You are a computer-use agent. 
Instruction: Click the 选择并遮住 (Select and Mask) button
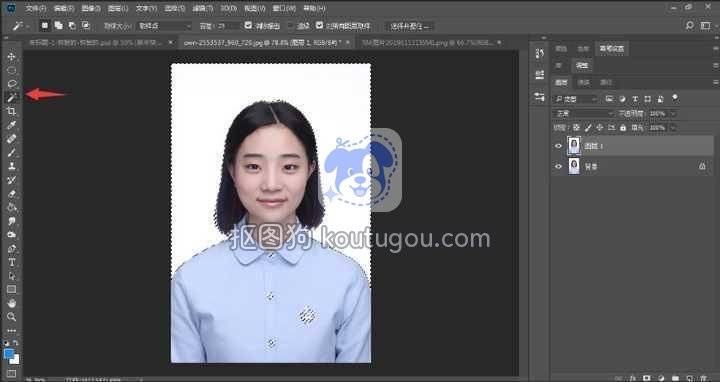coord(410,26)
